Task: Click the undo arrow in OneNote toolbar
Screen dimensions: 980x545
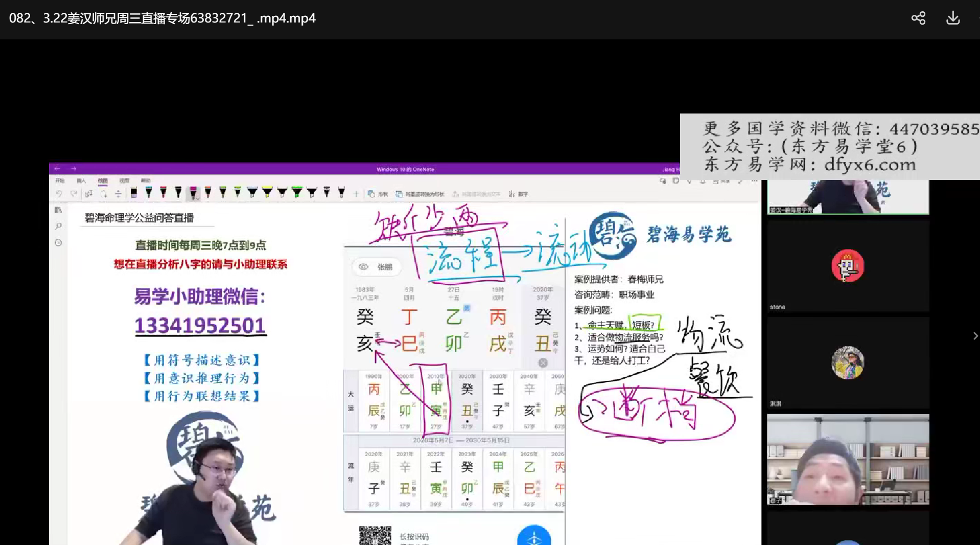Action: pyautogui.click(x=59, y=194)
